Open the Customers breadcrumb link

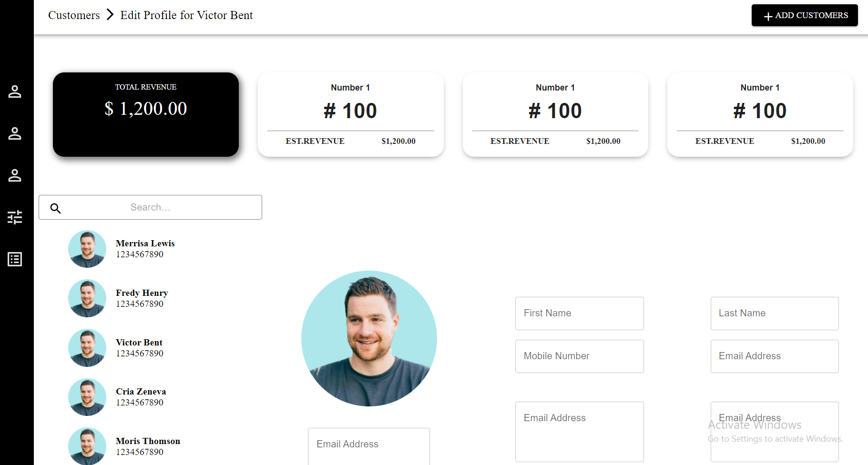[x=73, y=15]
